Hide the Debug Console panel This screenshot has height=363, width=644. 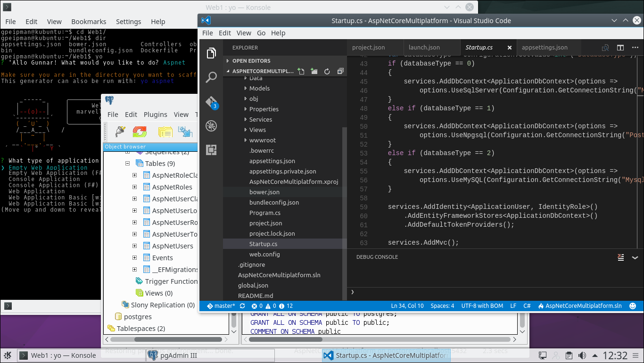[635, 257]
